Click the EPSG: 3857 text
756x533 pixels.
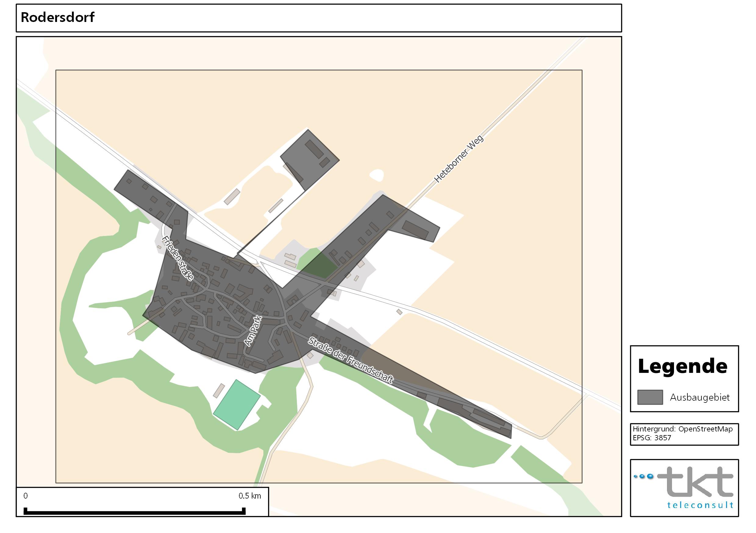(x=652, y=438)
